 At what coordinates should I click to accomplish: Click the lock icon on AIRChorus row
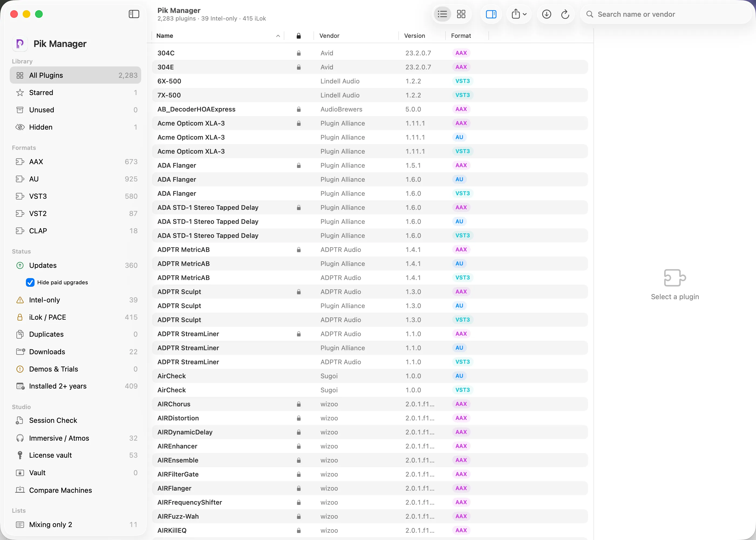[x=299, y=404]
